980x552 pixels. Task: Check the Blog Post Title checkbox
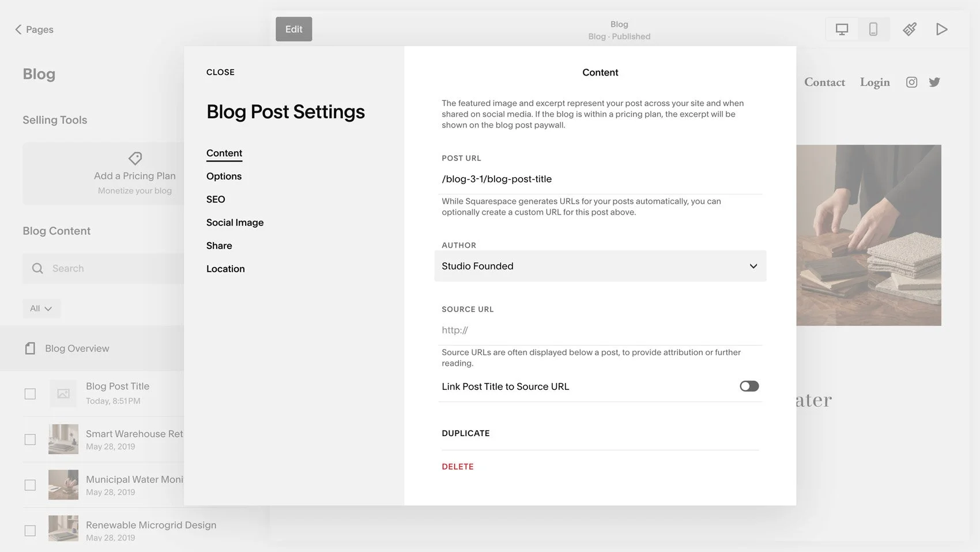coord(30,394)
